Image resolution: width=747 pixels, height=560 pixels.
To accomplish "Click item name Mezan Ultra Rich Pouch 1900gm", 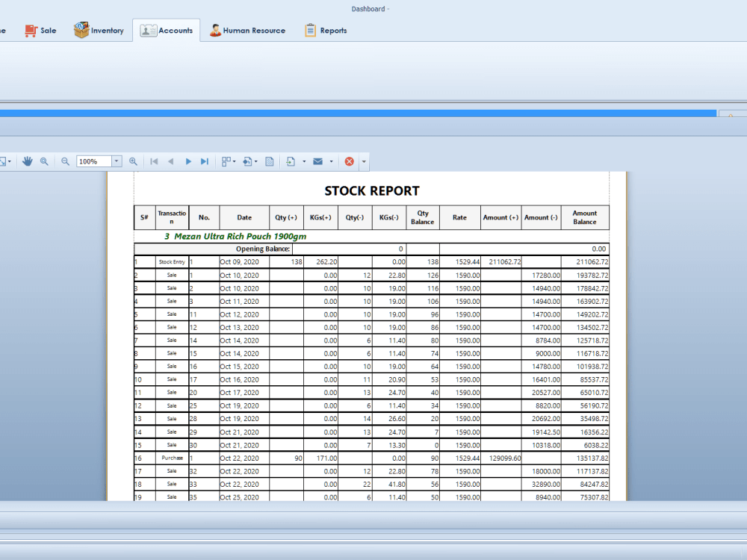I will (x=240, y=236).
